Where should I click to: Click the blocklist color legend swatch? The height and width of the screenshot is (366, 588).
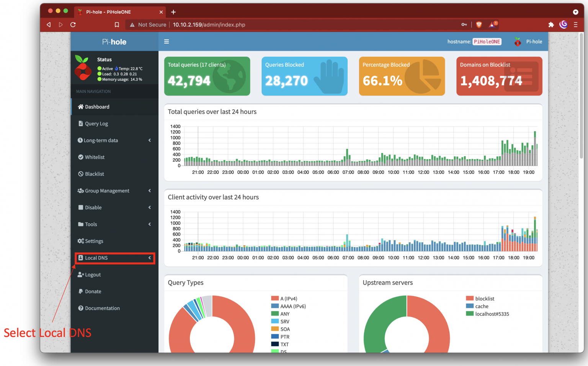pyautogui.click(x=469, y=298)
